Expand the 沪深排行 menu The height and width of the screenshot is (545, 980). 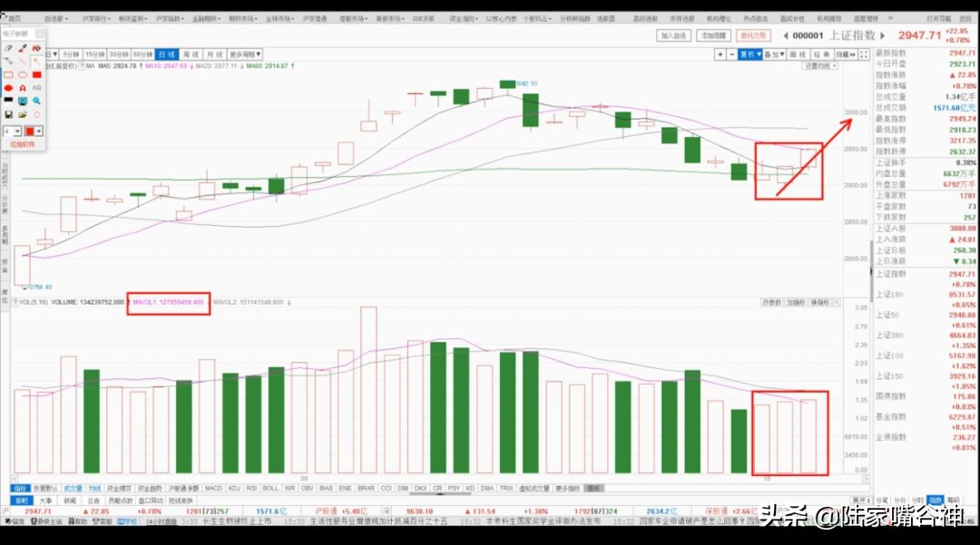[96, 18]
